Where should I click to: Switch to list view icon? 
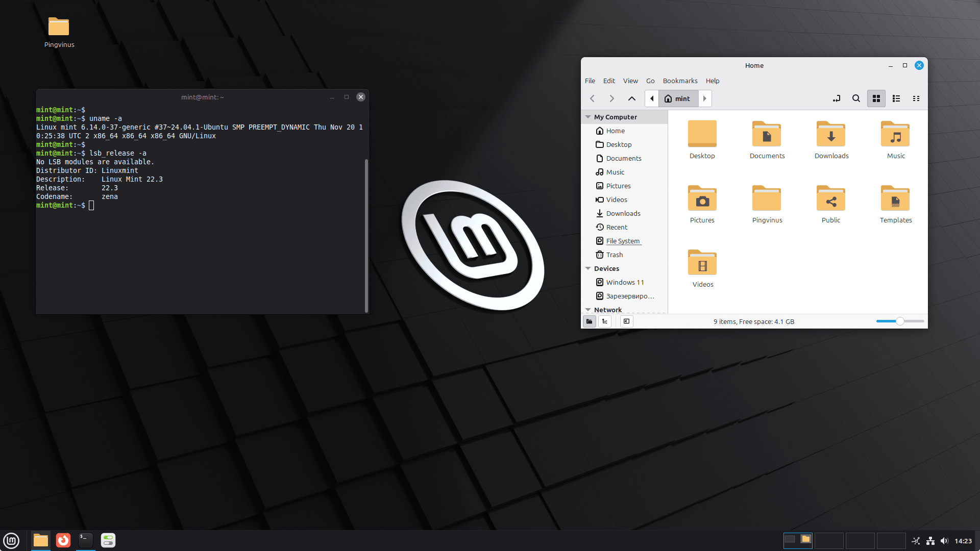click(x=896, y=98)
